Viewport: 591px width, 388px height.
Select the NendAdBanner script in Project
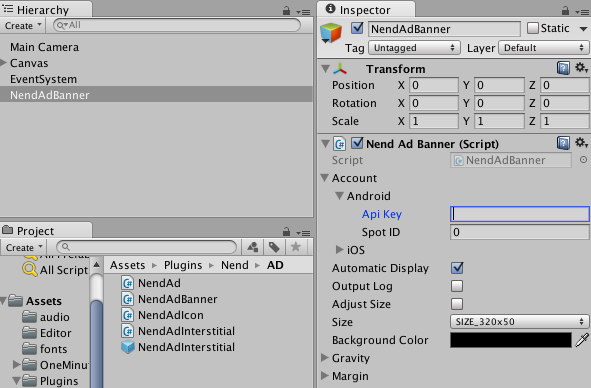(178, 299)
